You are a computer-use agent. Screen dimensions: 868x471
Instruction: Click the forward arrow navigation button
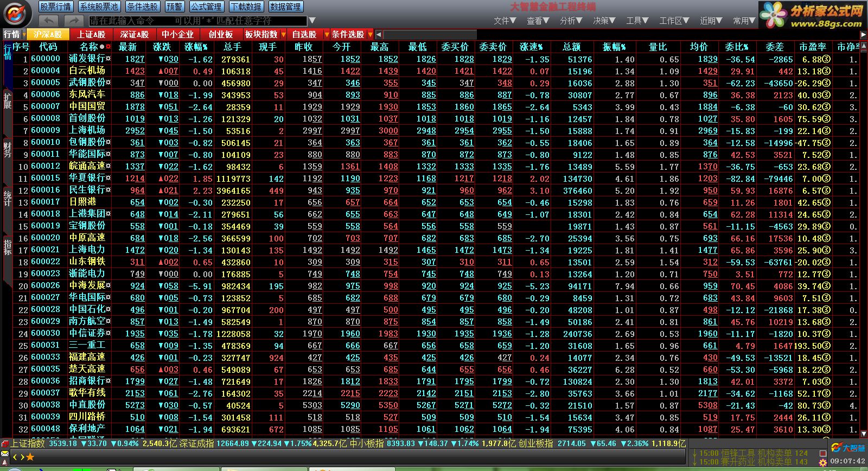click(73, 21)
